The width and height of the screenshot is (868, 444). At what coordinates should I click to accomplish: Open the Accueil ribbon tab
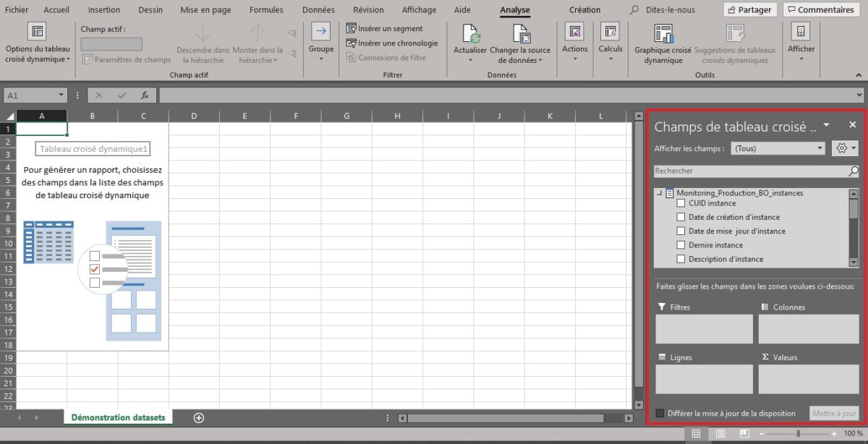point(56,9)
